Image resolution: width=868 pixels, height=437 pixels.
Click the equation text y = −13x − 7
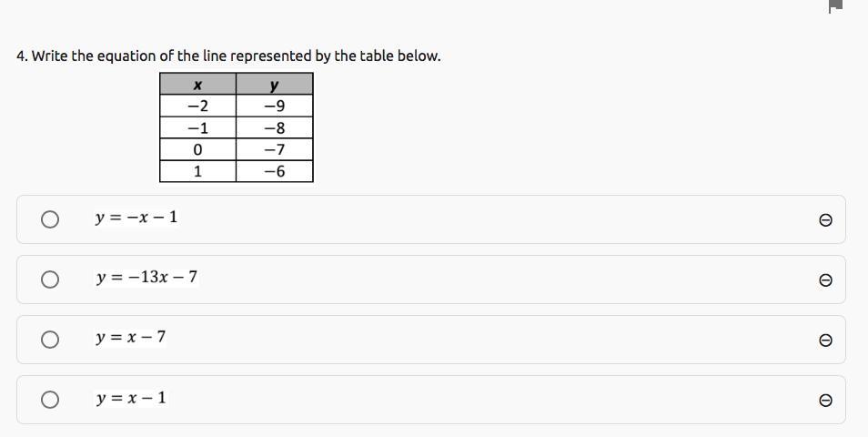[146, 277]
